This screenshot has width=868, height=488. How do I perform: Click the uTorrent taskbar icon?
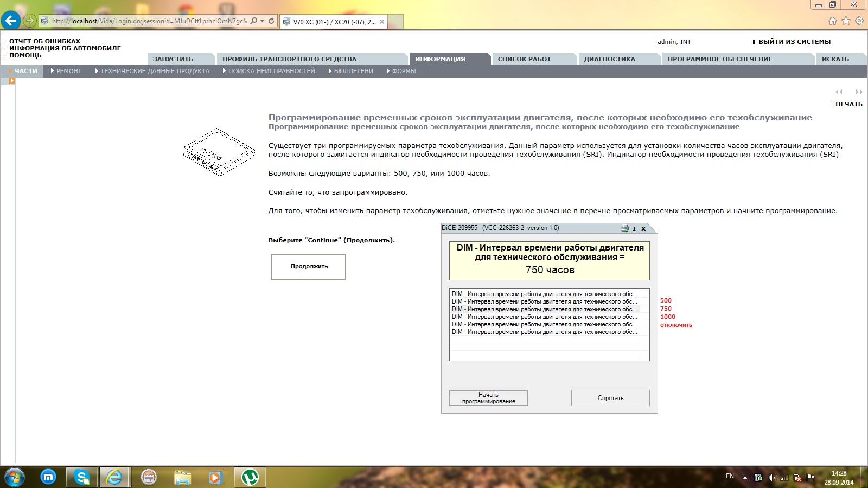point(250,477)
